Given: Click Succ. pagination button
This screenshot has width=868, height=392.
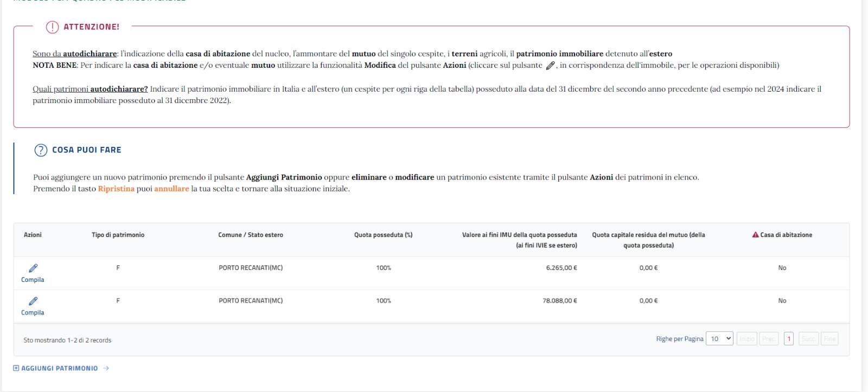Looking at the screenshot, I should point(808,339).
